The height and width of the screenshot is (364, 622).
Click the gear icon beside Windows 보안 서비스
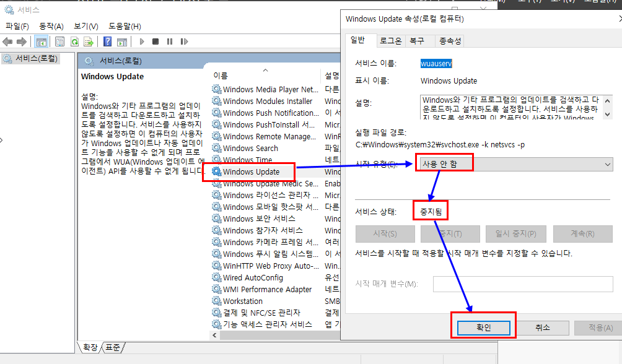click(217, 219)
